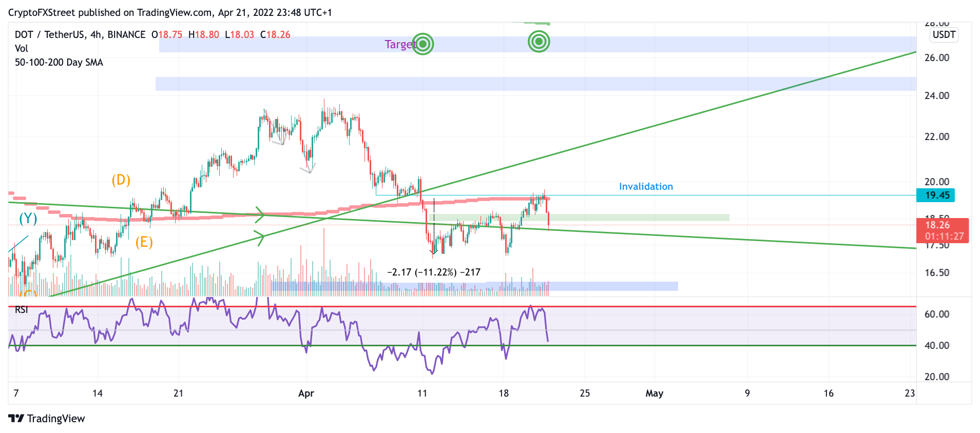The height and width of the screenshot is (433, 980).
Task: Click the lower green arrowhead on rising trendline
Action: tap(260, 238)
